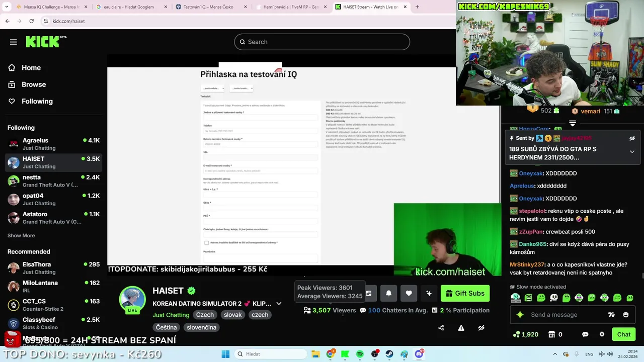The height and width of the screenshot is (362, 644).
Task: Open Agraelus channel in Following list
Action: [53, 144]
